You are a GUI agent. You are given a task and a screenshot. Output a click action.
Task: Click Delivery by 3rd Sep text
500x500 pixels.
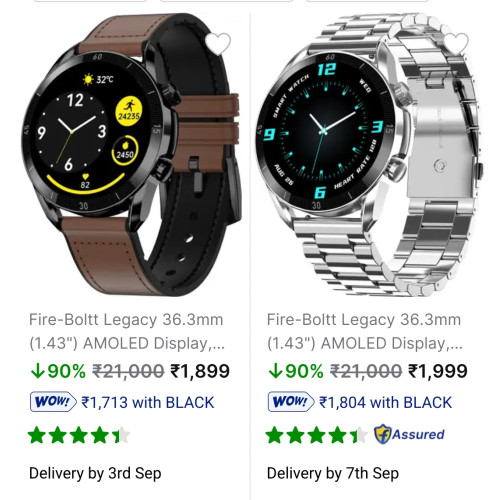[95, 473]
